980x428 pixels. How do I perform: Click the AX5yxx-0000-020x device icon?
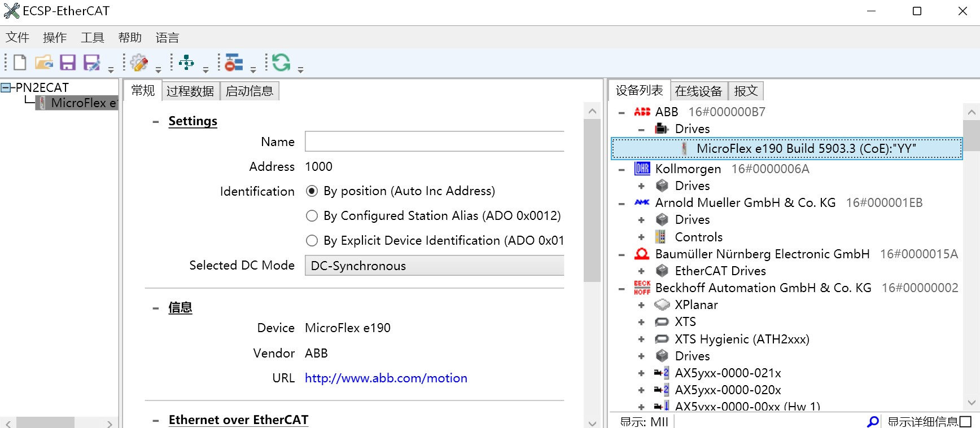(662, 390)
